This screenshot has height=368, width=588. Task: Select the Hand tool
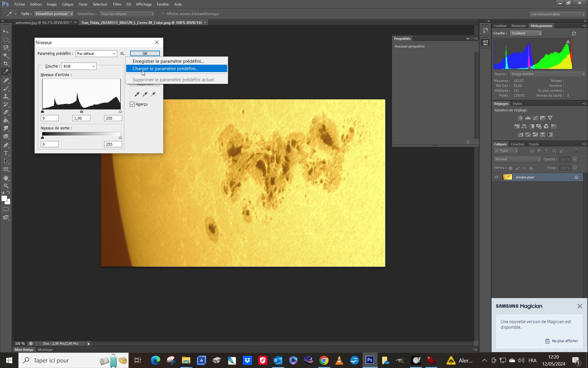point(6,178)
